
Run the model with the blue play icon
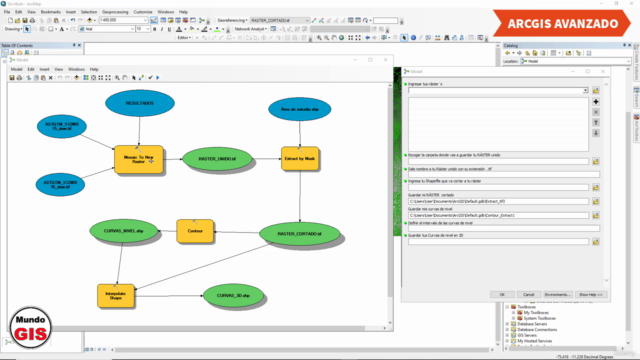pyautogui.click(x=158, y=78)
